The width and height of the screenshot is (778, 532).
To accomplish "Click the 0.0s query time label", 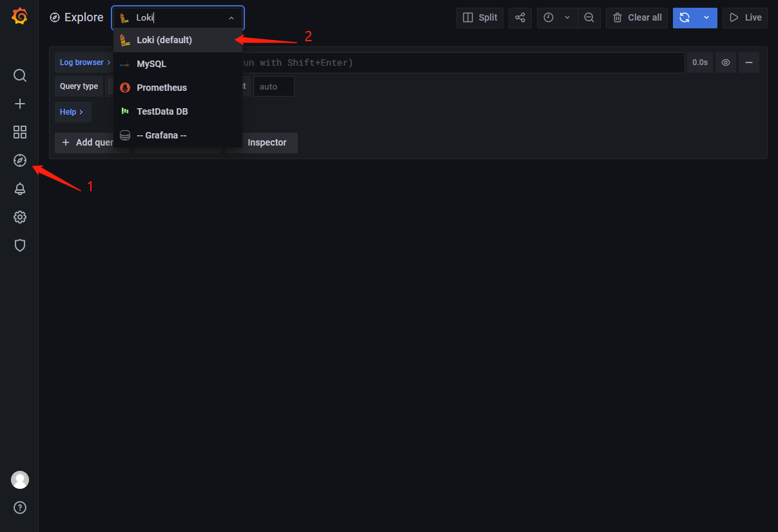I will click(x=700, y=62).
